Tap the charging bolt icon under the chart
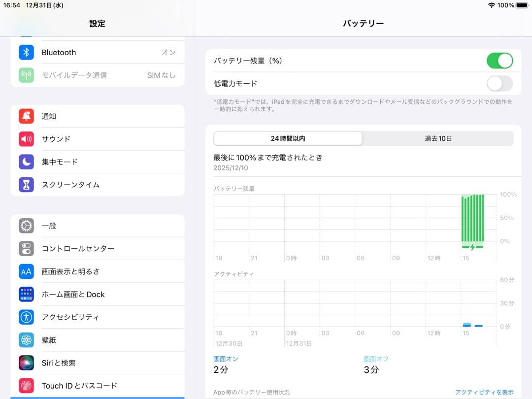 (x=472, y=247)
